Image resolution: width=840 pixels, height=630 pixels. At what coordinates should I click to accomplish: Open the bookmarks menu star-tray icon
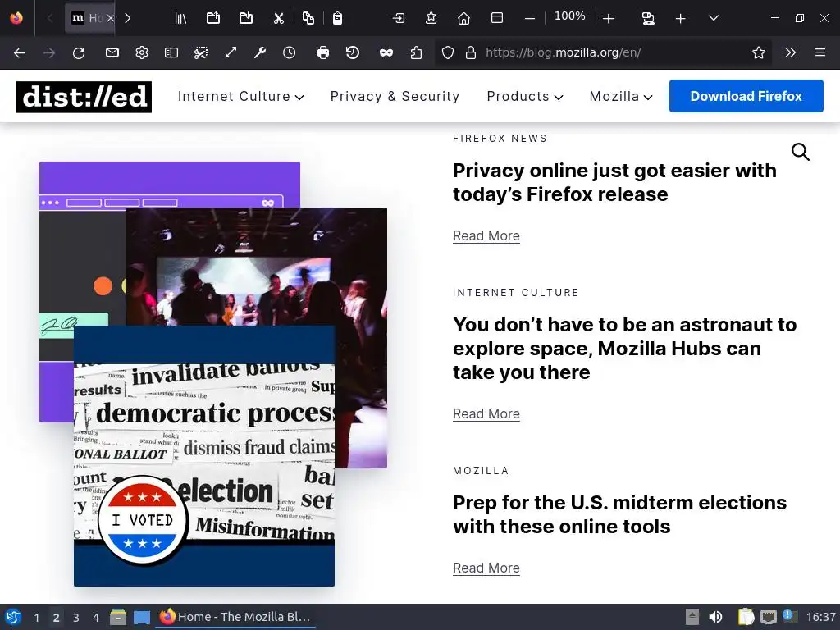431,18
